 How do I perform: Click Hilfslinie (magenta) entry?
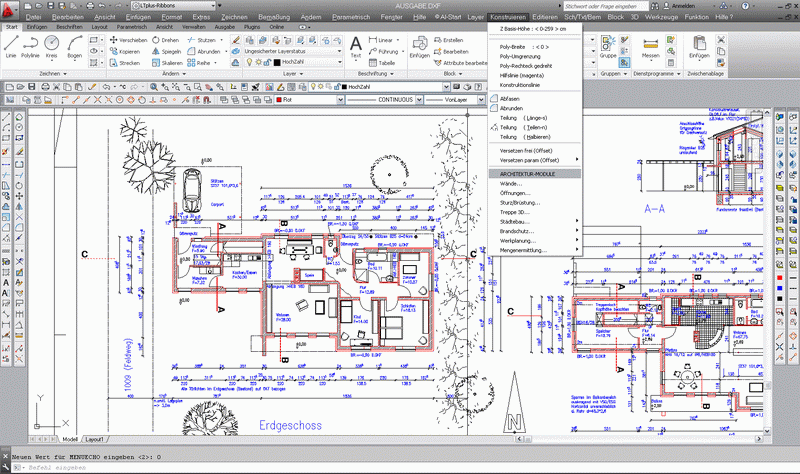click(x=521, y=76)
